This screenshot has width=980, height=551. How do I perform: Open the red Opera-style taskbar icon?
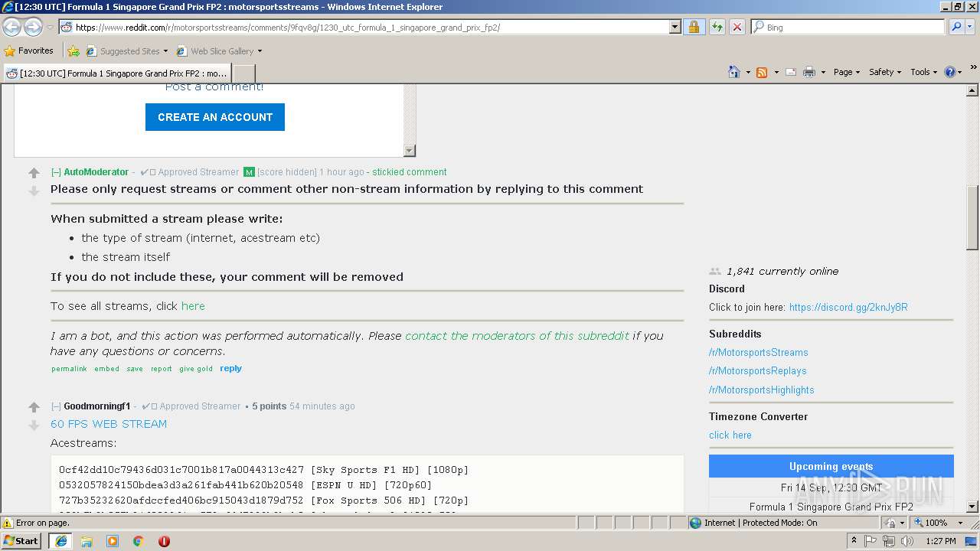point(164,541)
